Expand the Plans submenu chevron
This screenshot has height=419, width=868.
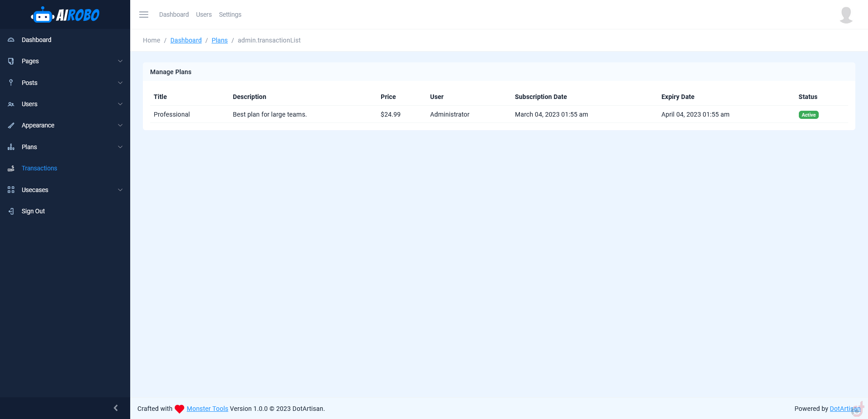(x=120, y=147)
